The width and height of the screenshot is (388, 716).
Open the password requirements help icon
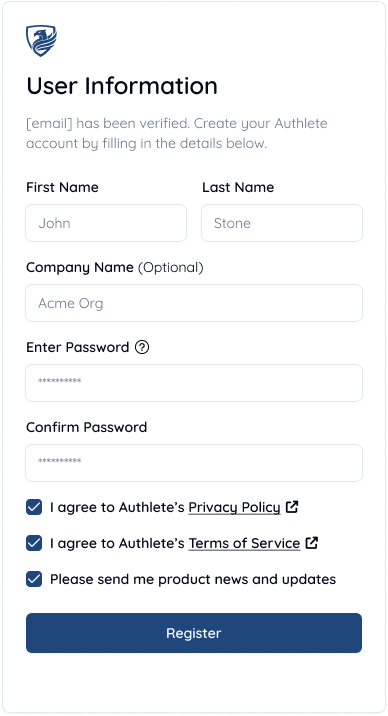pyautogui.click(x=142, y=347)
